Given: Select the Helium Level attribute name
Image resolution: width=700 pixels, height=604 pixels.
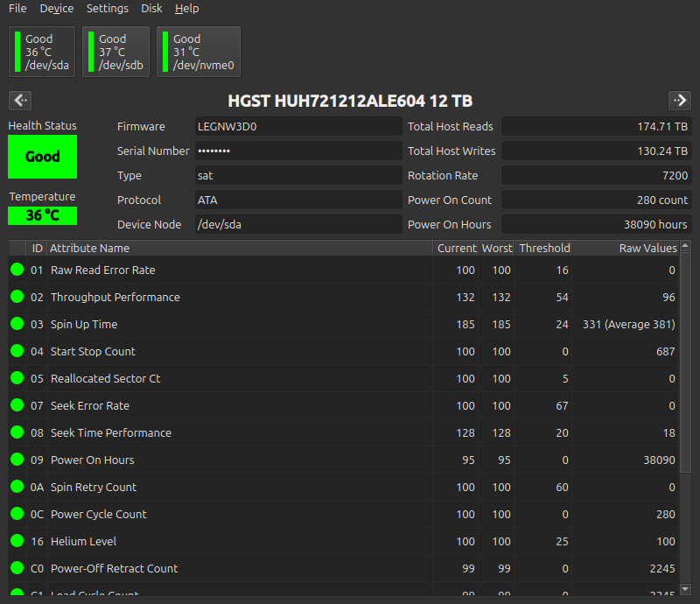Looking at the screenshot, I should pyautogui.click(x=83, y=542).
